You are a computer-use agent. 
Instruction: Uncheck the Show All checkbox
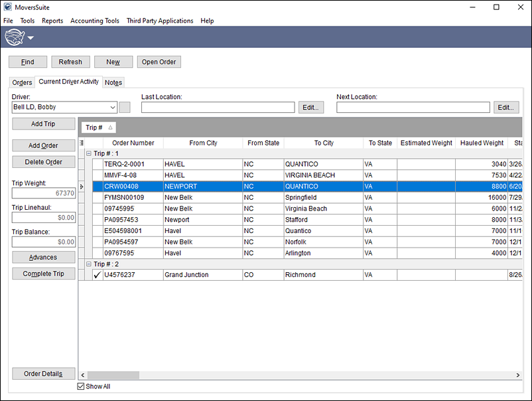[x=81, y=386]
